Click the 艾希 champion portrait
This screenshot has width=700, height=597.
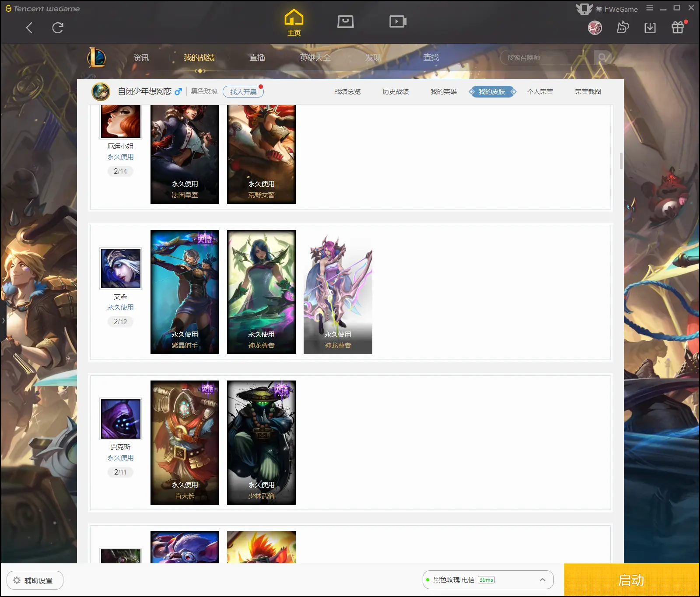point(121,269)
